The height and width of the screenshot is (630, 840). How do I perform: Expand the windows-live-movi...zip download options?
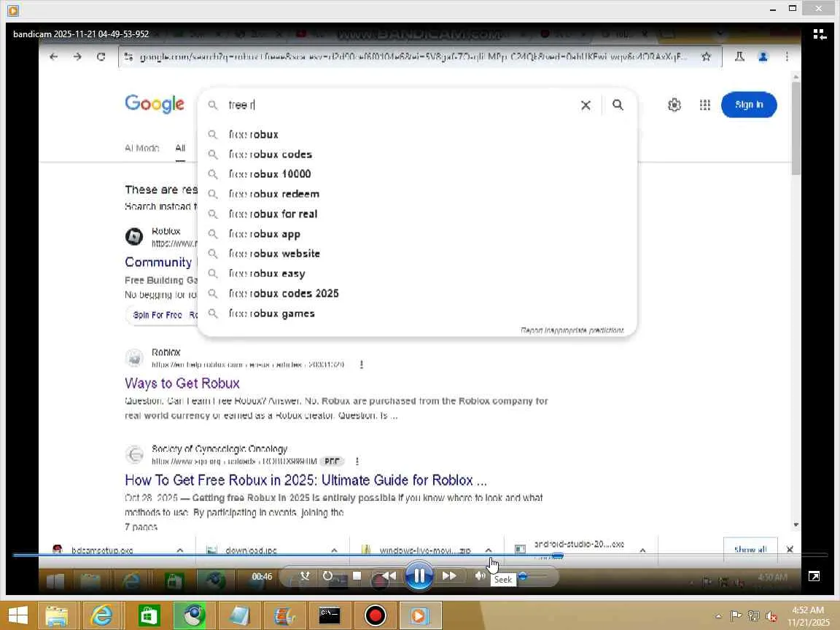point(488,551)
